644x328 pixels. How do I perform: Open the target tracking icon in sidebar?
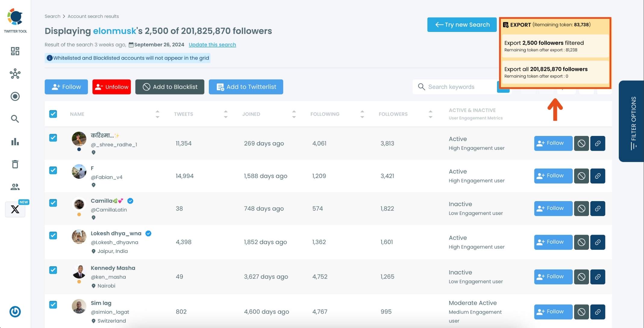tap(15, 96)
